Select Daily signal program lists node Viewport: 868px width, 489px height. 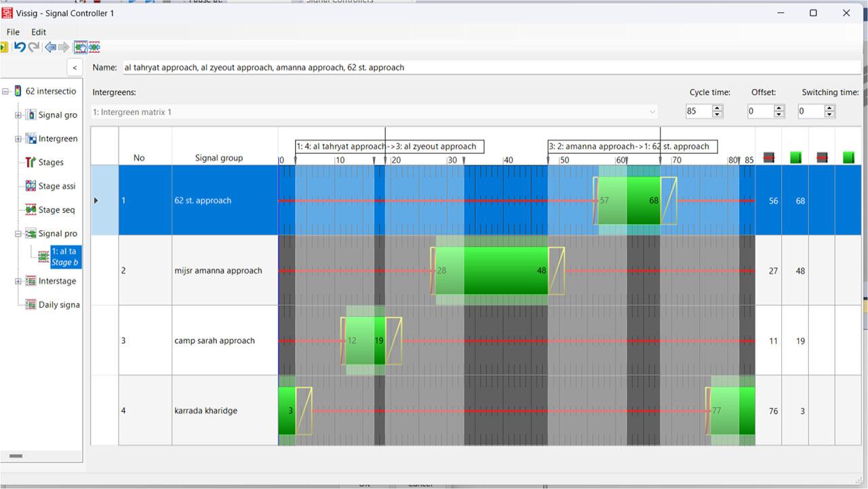click(x=31, y=305)
